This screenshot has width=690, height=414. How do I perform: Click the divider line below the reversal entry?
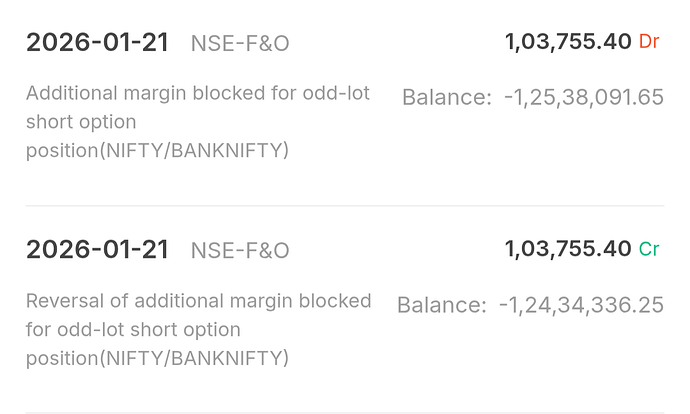tap(345, 412)
